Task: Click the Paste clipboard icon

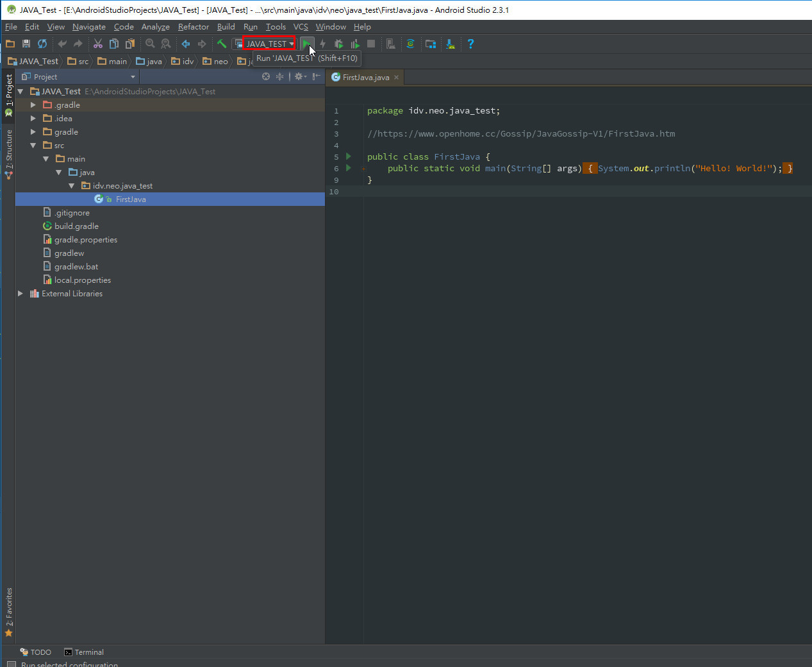Action: [130, 44]
